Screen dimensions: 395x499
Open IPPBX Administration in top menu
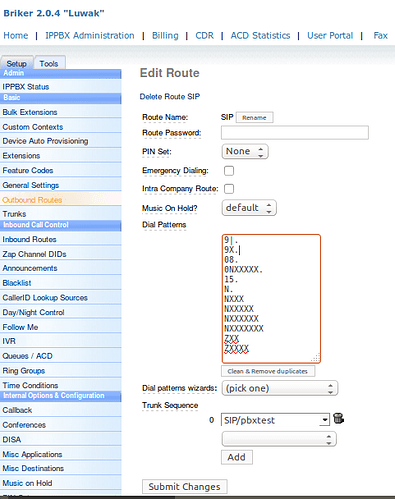(x=90, y=35)
